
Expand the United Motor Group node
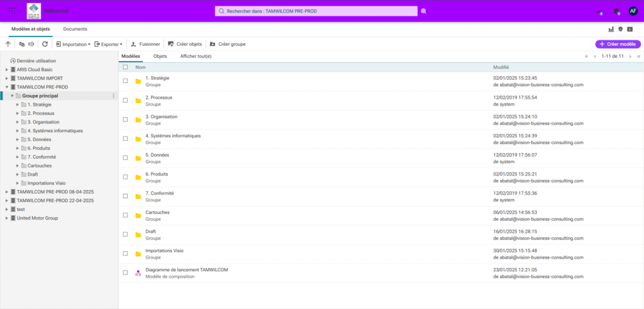point(6,218)
